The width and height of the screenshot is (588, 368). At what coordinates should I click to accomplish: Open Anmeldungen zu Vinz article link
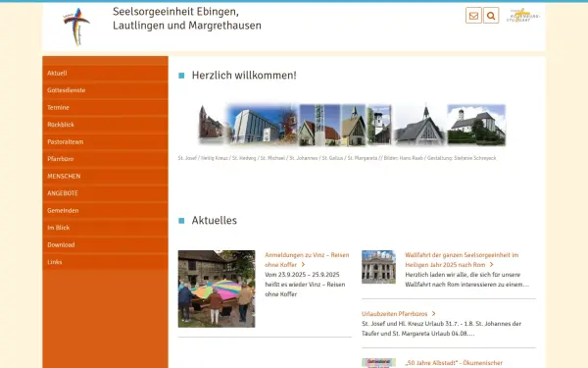307,260
